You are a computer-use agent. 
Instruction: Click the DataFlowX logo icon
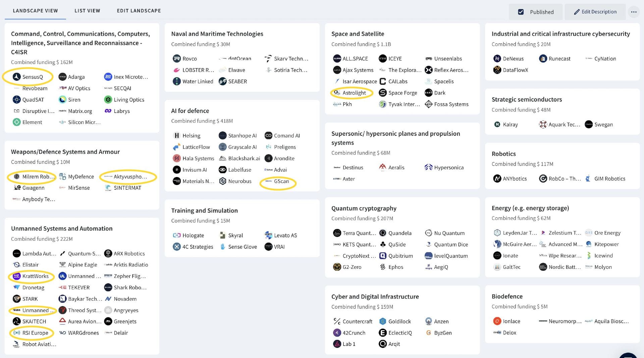point(497,70)
